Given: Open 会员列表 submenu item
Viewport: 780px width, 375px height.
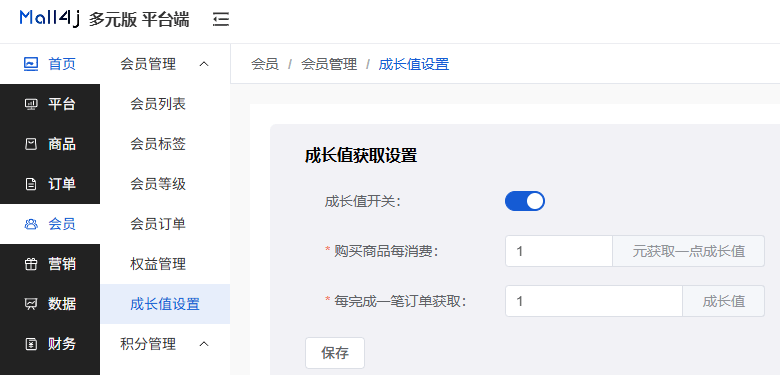Looking at the screenshot, I should click(165, 104).
